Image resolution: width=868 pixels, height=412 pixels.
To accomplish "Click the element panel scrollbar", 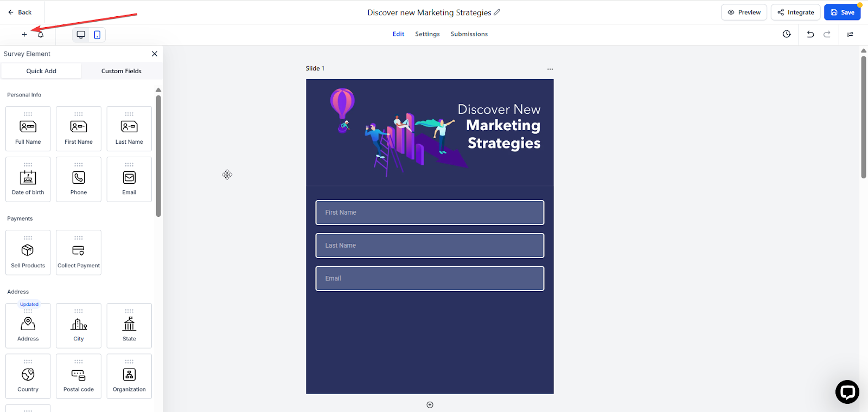I will [x=158, y=156].
